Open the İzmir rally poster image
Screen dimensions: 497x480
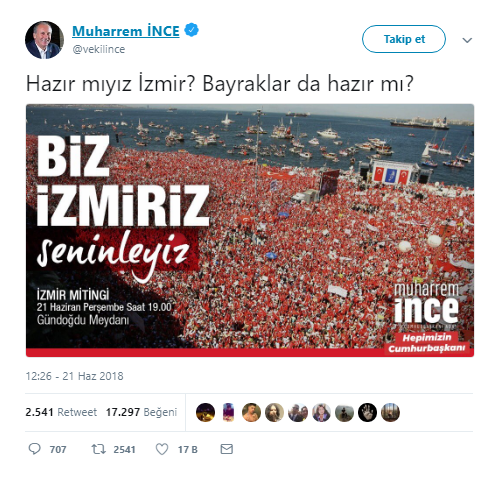click(x=250, y=230)
